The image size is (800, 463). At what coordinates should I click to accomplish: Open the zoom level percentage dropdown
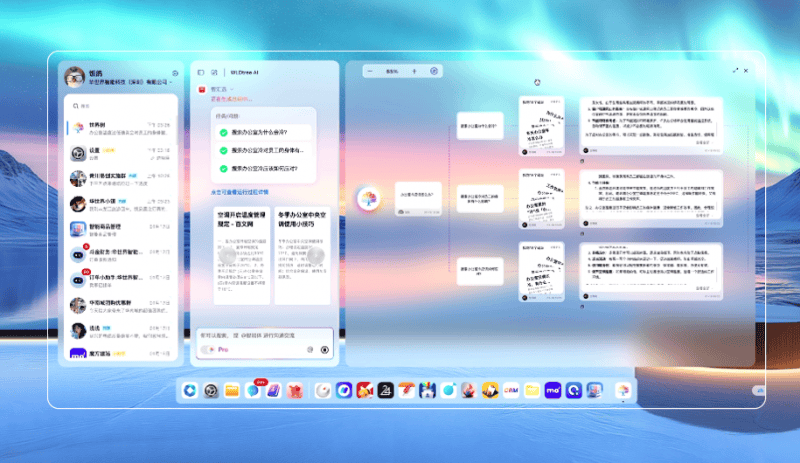pyautogui.click(x=392, y=71)
